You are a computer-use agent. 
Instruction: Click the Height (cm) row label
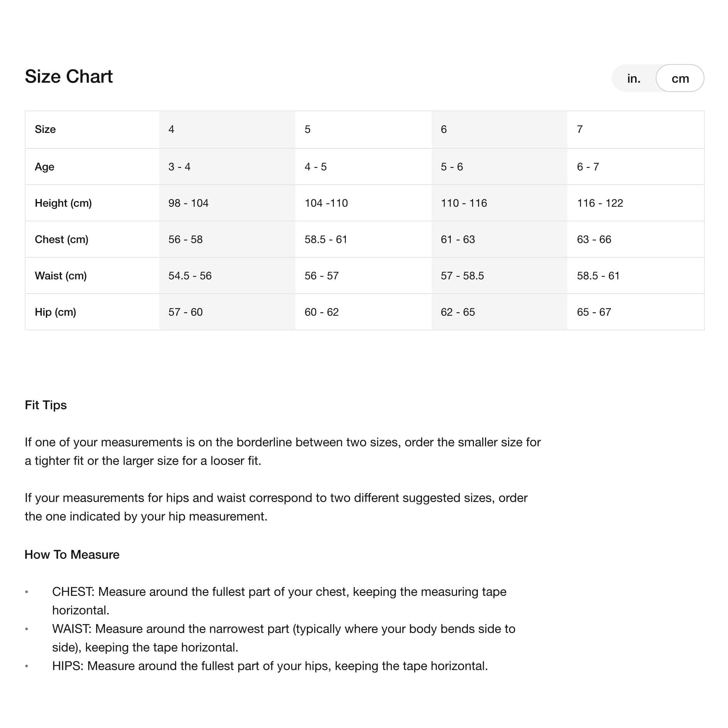tap(63, 203)
